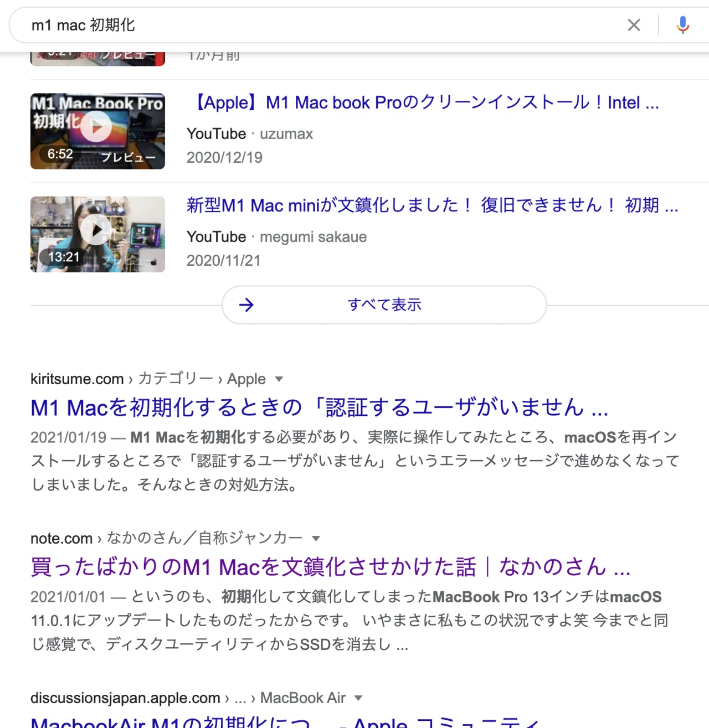
Task: Focus the search field containing 'm1 mac 初期化'
Action: [321, 25]
